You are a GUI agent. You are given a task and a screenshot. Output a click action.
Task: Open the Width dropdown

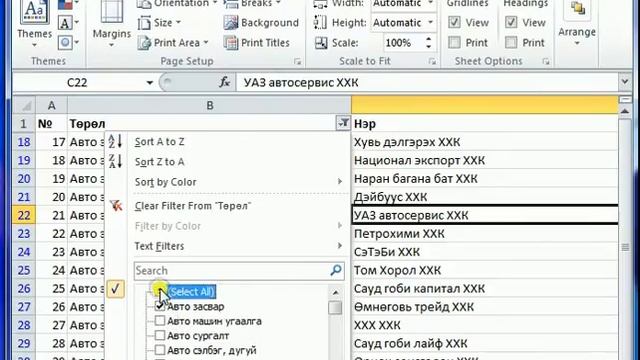pyautogui.click(x=430, y=4)
